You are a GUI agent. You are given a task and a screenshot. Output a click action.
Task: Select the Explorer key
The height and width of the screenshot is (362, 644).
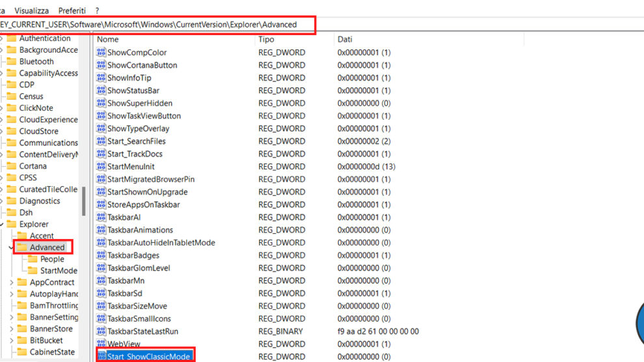coord(34,224)
